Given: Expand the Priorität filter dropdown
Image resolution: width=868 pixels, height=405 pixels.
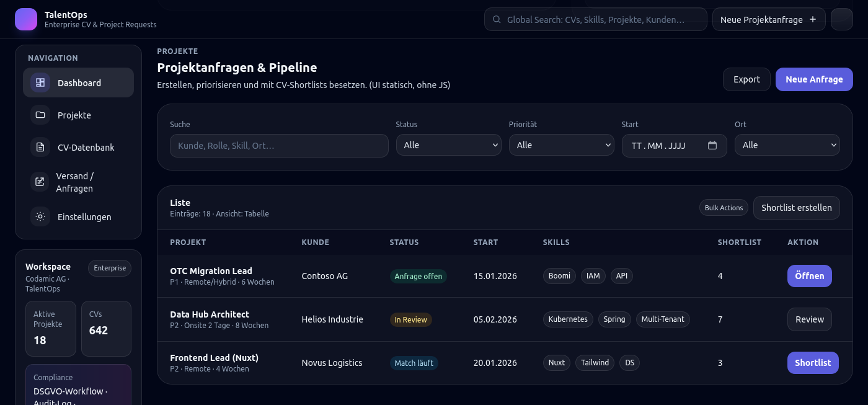Looking at the screenshot, I should pyautogui.click(x=561, y=145).
